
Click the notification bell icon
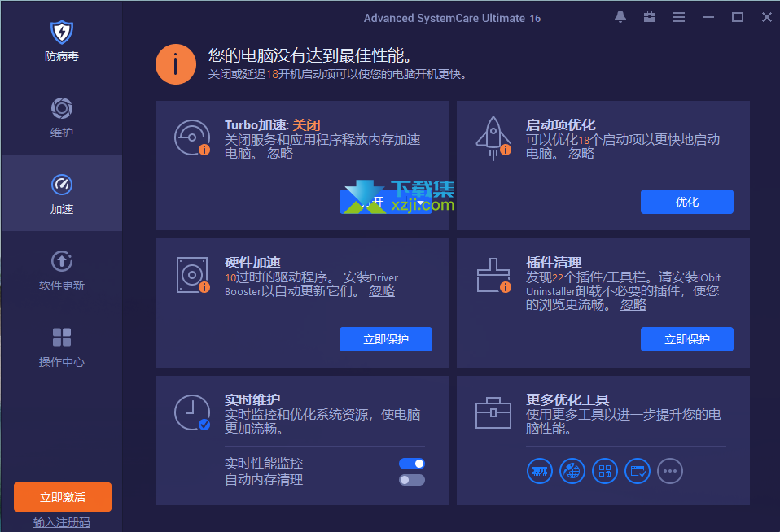tap(620, 17)
